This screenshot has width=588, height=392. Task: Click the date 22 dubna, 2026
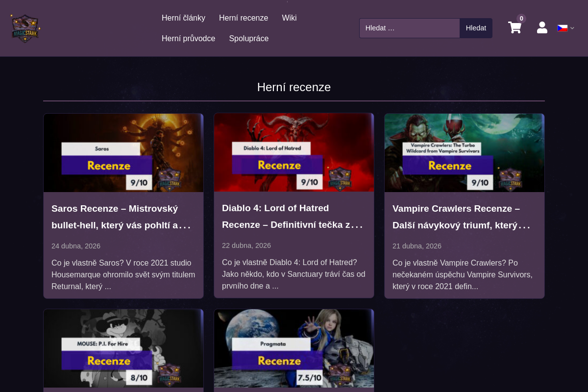[246, 245]
